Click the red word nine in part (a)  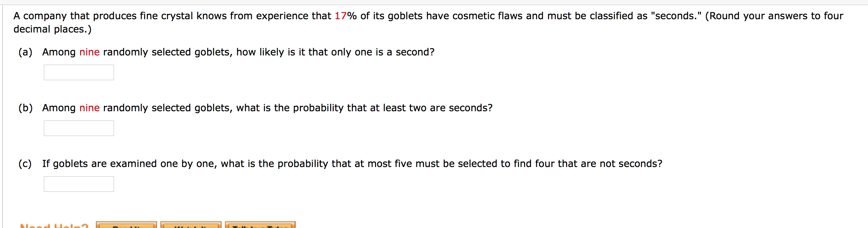point(90,52)
